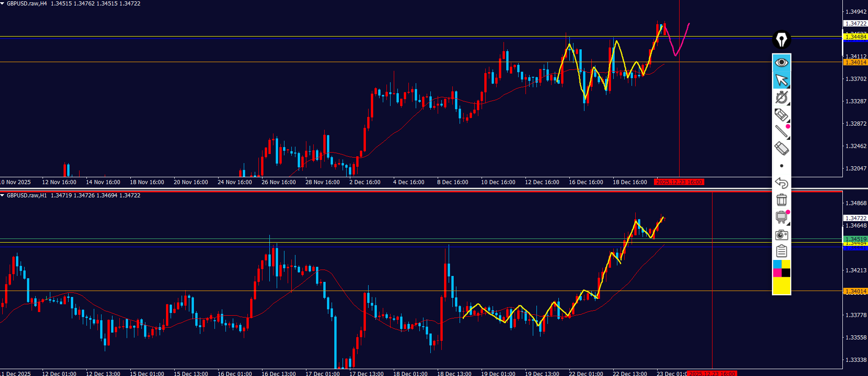Viewport: 868px width, 376px height.
Task: Click the stopwatch timer tool
Action: point(782,97)
